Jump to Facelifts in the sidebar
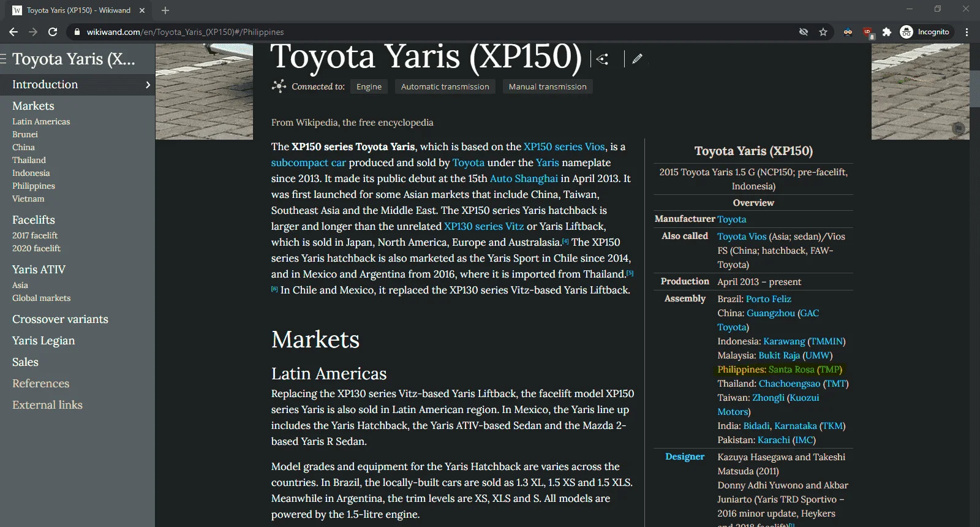This screenshot has width=980, height=527. point(34,220)
